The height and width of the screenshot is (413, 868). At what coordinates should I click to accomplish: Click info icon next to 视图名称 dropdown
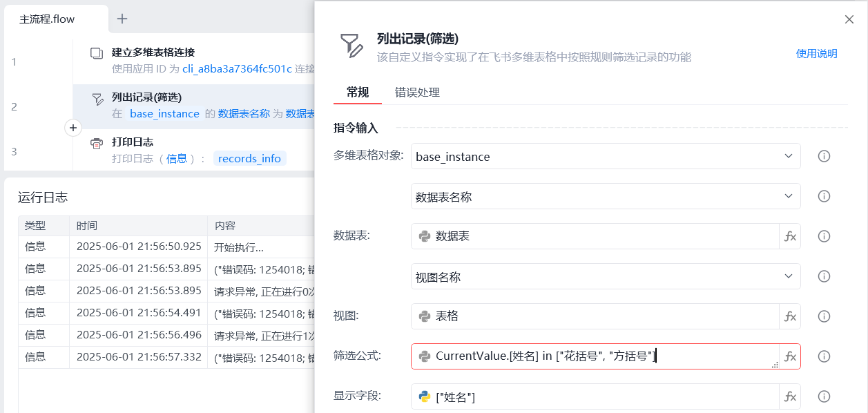pos(824,276)
